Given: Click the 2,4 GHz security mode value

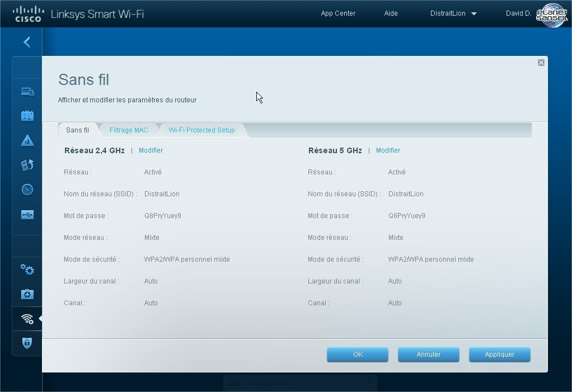Looking at the screenshot, I should coord(187,259).
